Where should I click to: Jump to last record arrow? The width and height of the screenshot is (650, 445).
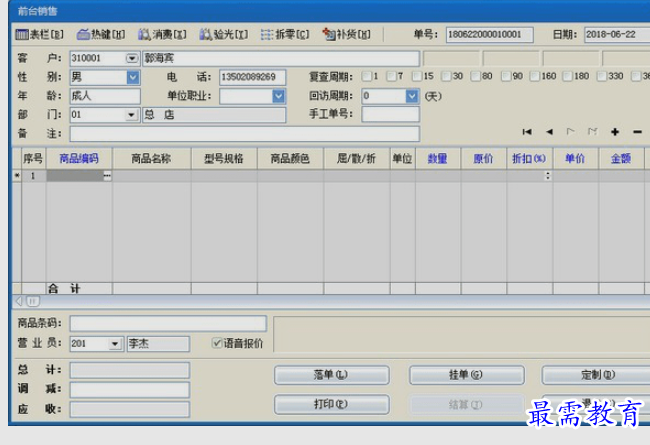click(592, 132)
